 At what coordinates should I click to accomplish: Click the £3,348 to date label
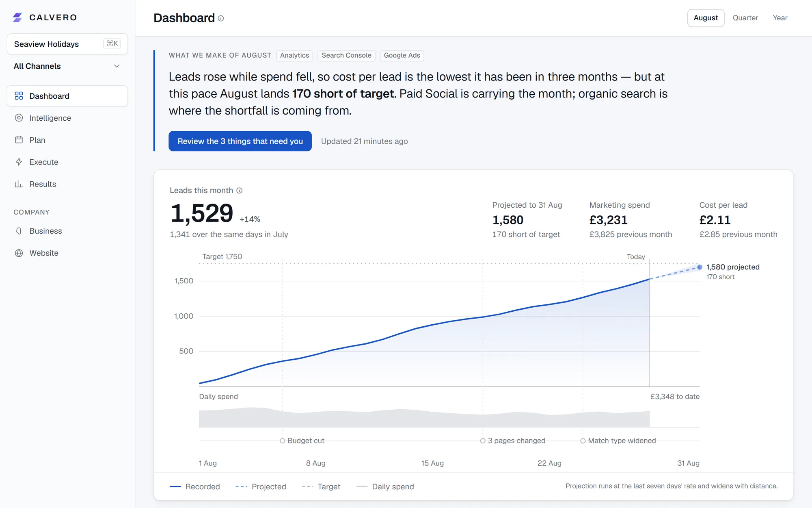click(x=675, y=397)
